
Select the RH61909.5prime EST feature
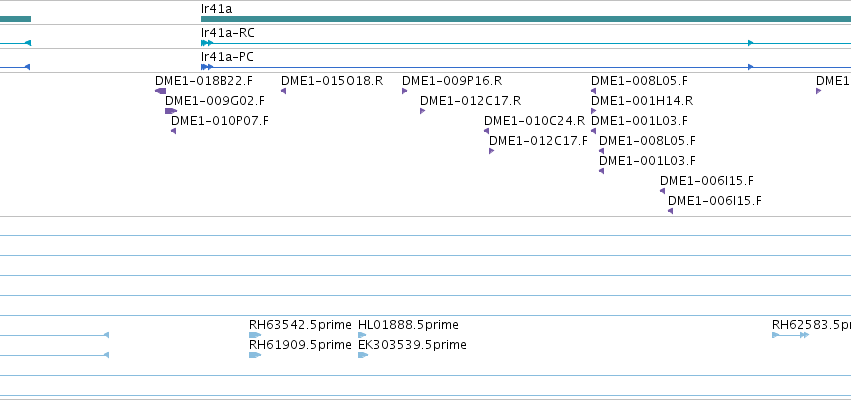pos(255,355)
